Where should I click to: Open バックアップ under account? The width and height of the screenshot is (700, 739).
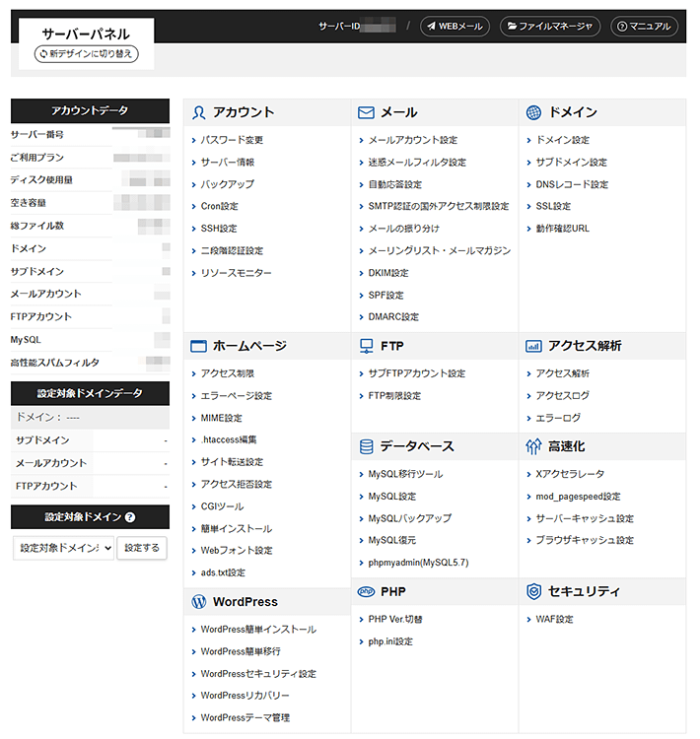228,184
